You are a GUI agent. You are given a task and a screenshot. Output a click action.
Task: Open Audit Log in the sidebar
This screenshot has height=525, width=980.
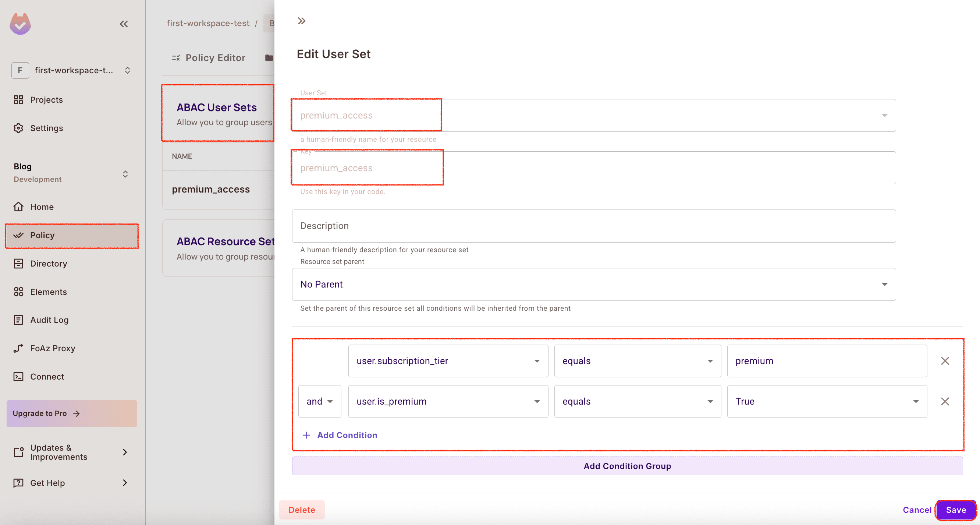[x=71, y=320]
